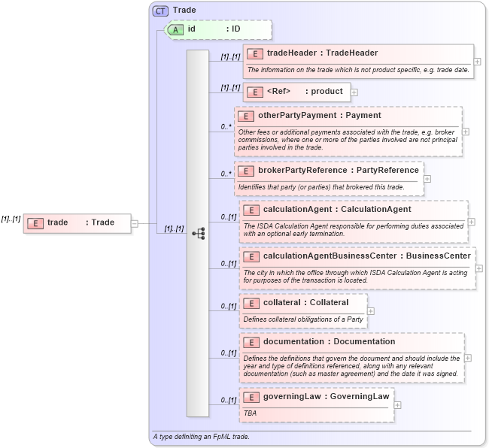Expand the otherPartyPayment element

pos(466,132)
